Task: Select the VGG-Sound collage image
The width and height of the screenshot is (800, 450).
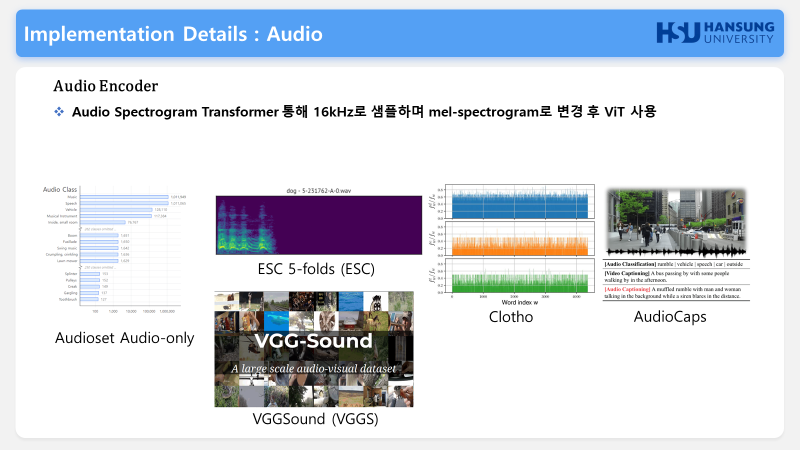Action: click(314, 349)
